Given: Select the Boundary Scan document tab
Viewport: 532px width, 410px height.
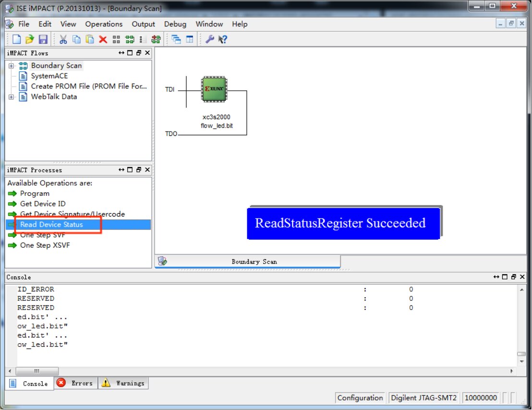Looking at the screenshot, I should point(248,262).
